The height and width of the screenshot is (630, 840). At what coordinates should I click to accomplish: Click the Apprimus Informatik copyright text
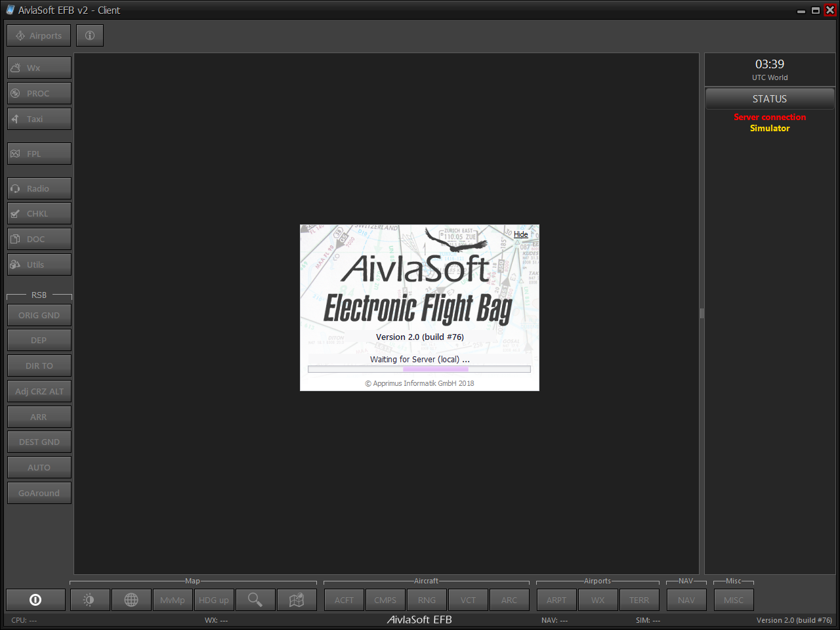419,383
